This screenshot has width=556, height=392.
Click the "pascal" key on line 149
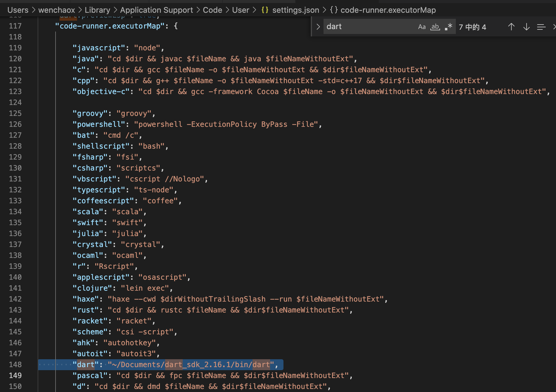(x=90, y=376)
